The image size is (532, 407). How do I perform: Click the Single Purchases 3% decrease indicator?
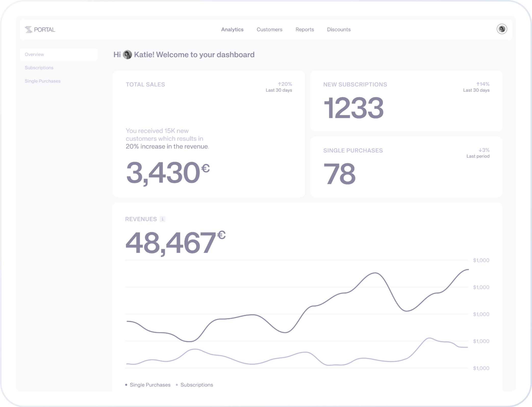tap(484, 150)
